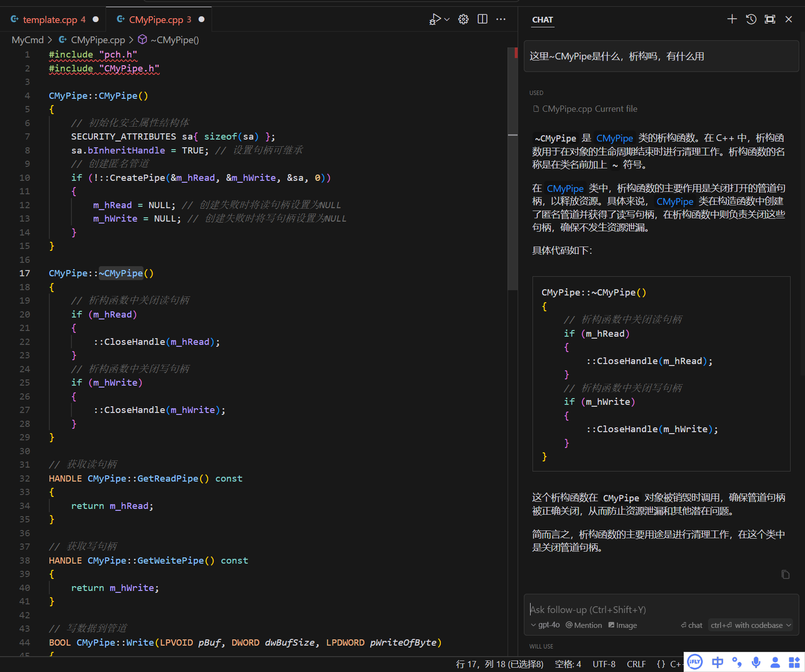This screenshot has height=672, width=805.
Task: Click unsaved dot on CMyPipe.cpp tab
Action: (x=201, y=19)
